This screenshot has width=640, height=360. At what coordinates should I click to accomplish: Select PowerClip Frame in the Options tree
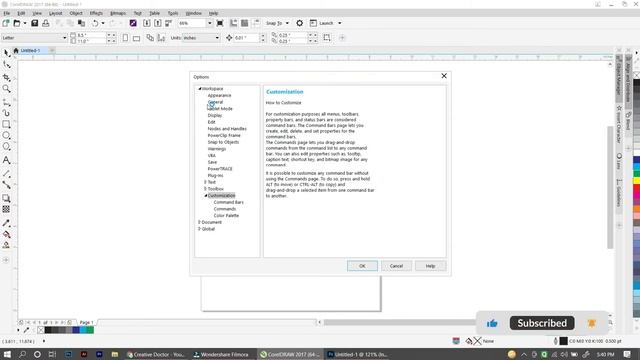pyautogui.click(x=224, y=136)
